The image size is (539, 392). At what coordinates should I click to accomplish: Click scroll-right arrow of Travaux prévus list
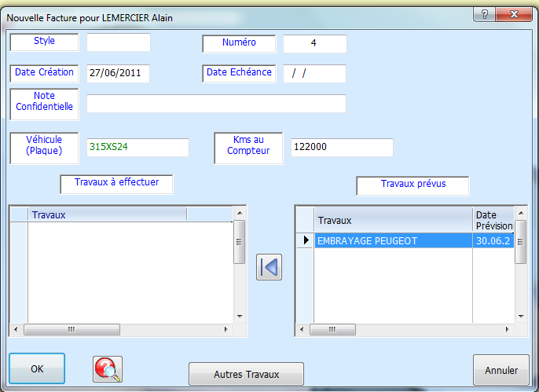click(x=508, y=330)
